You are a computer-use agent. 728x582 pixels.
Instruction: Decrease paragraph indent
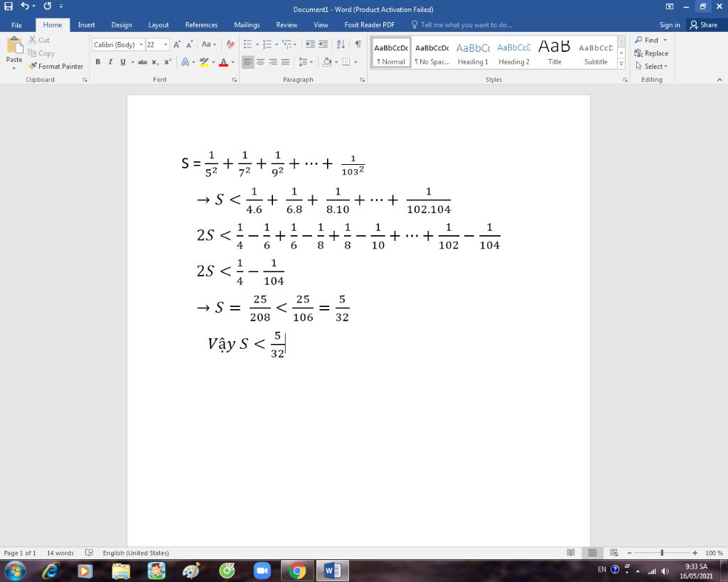click(x=310, y=45)
